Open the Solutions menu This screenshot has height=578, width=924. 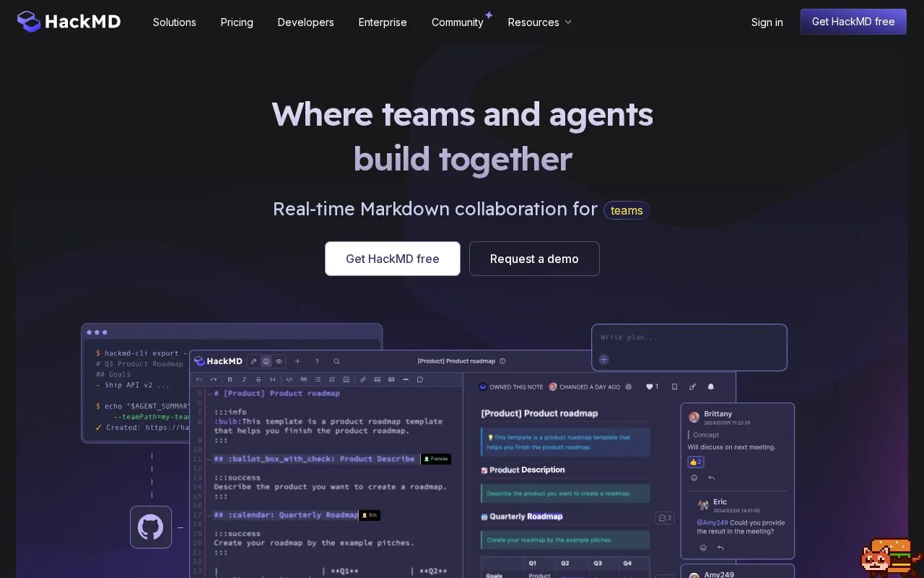point(174,22)
